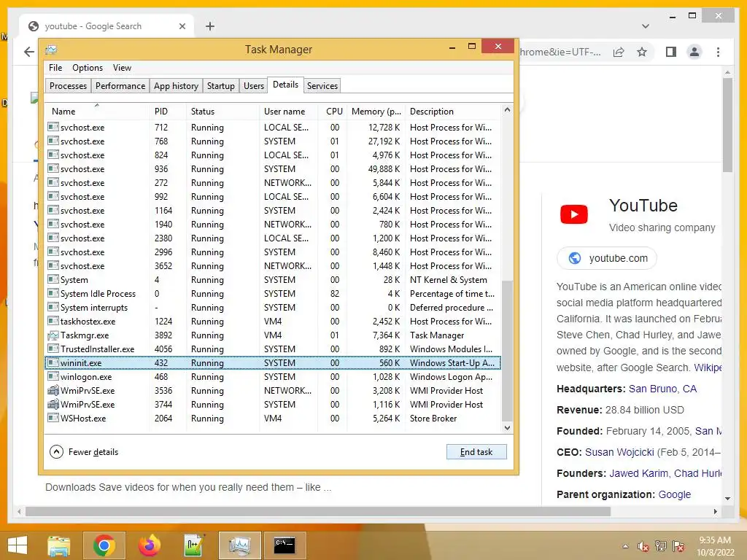The width and height of the screenshot is (747, 560).
Task: Click the scroll up arrow in process list
Action: [508, 110]
